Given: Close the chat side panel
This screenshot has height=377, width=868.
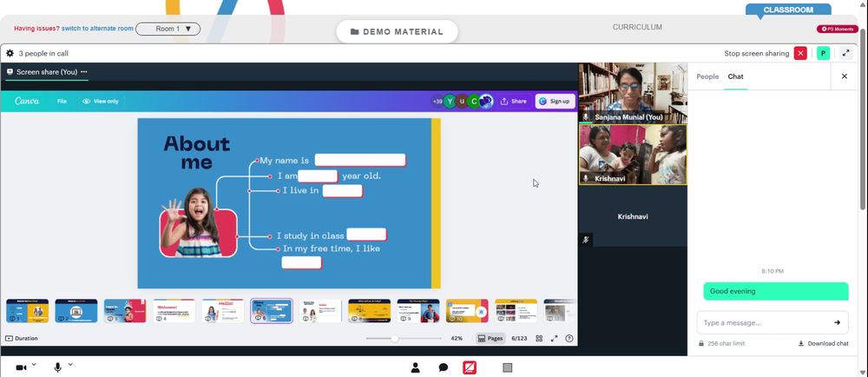Looking at the screenshot, I should click(845, 76).
